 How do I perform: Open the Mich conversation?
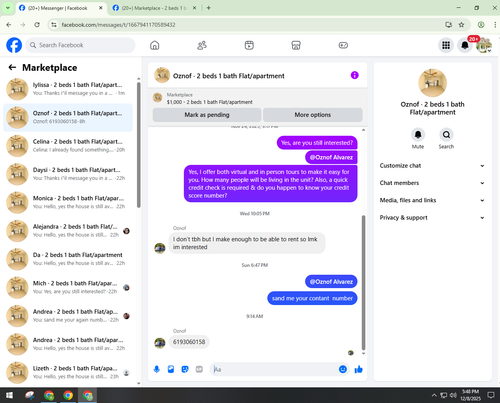(x=68, y=287)
